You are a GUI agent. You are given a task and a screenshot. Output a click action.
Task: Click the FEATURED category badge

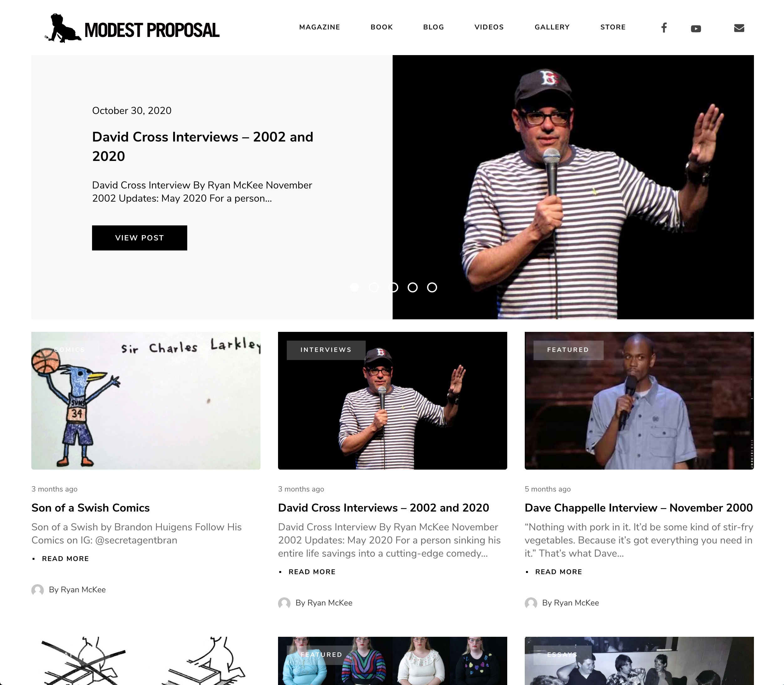click(x=568, y=349)
